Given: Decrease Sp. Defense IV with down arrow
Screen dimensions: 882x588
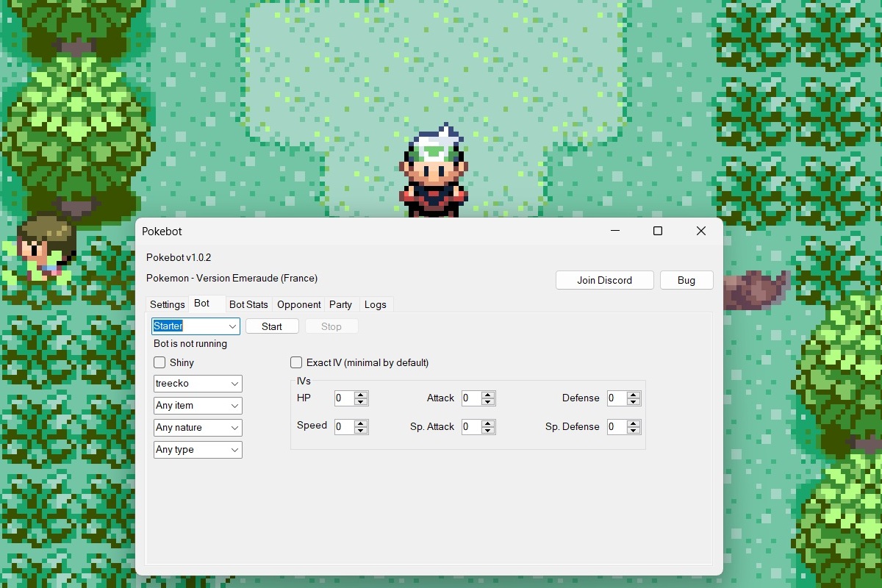Looking at the screenshot, I should [x=634, y=430].
